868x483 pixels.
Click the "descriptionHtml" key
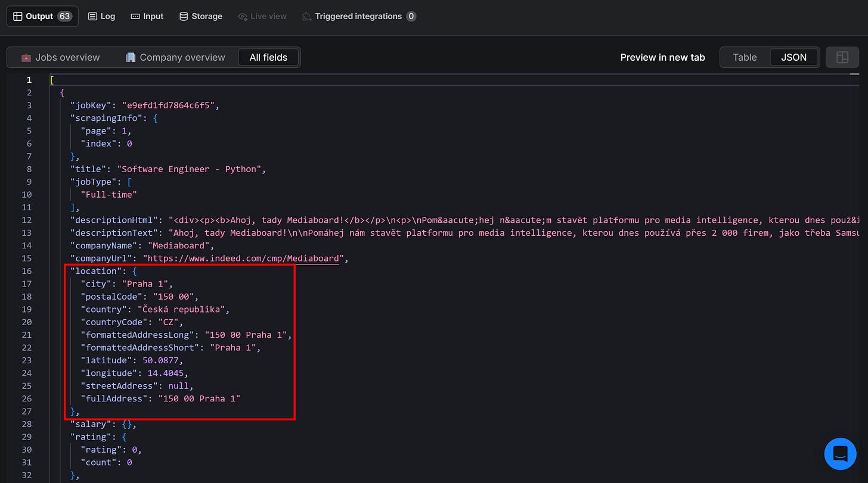[114, 220]
